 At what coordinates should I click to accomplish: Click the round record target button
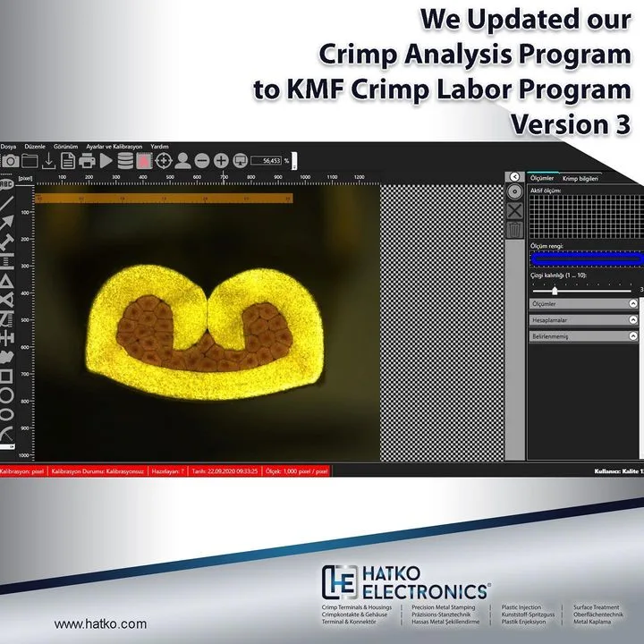(514, 191)
